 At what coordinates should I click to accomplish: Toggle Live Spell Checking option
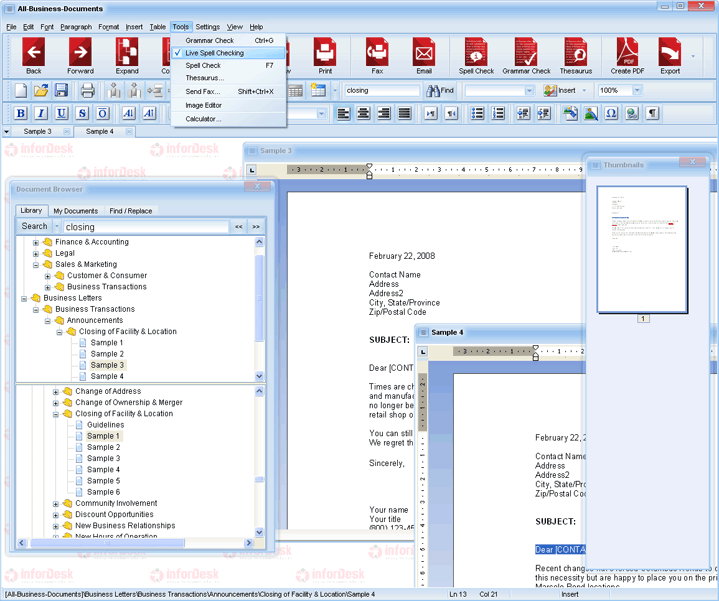pyautogui.click(x=214, y=53)
